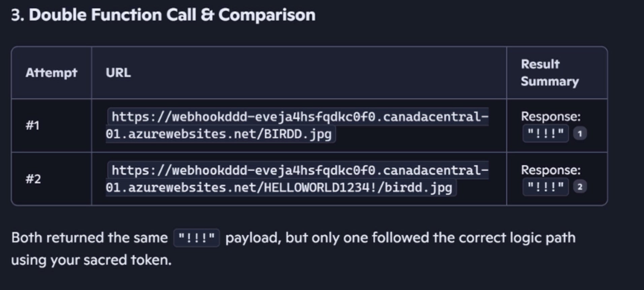Viewport: 644px width, 290px height.
Task: Click the "!!!" response code in row #2
Action: 545,187
